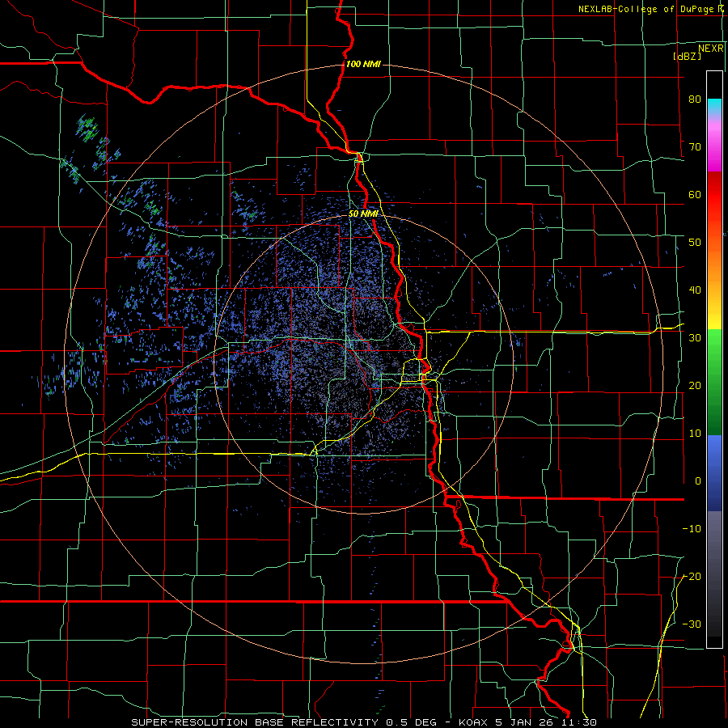Click the -10 value on the dBZ scale

(692, 529)
